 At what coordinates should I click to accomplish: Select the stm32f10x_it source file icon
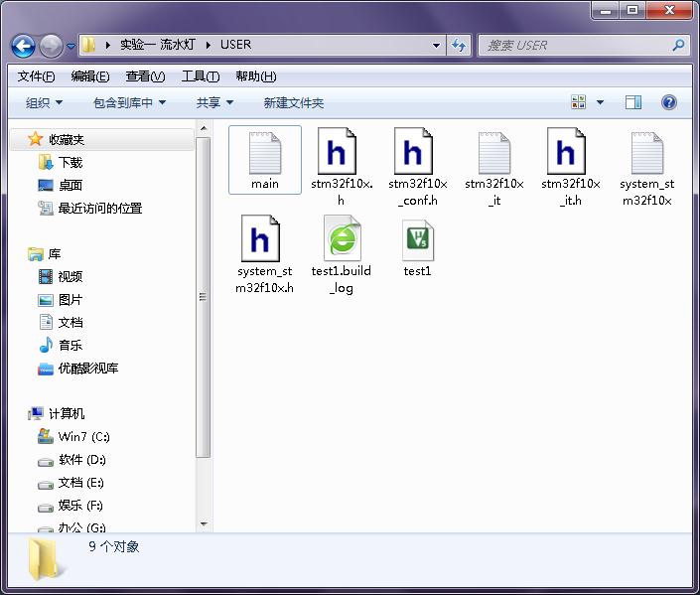pyautogui.click(x=494, y=153)
